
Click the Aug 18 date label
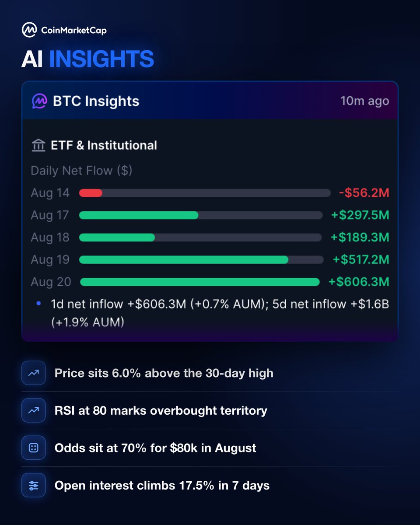pyautogui.click(x=50, y=237)
